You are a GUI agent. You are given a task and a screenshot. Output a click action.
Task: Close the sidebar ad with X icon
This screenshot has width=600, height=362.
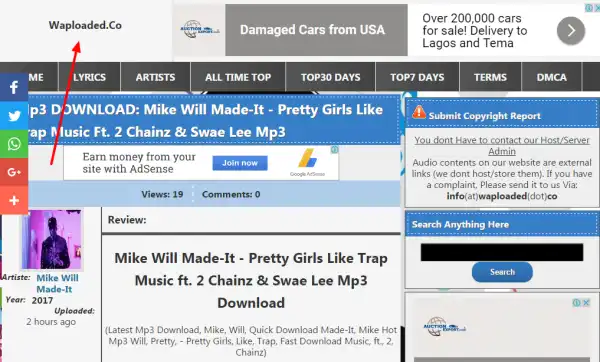(586, 303)
